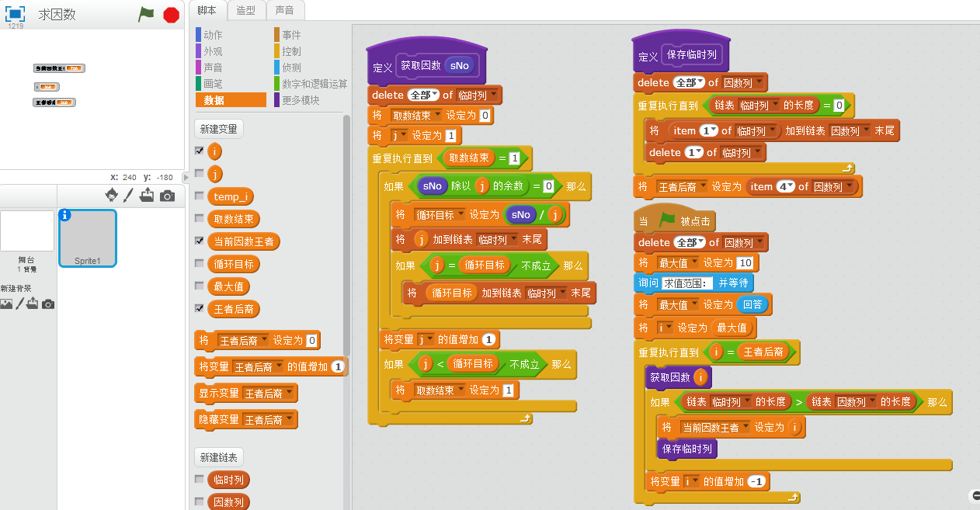Open the item 4 dropdown of 因数列 block
Viewport: 980px width, 510px height.
785,186
